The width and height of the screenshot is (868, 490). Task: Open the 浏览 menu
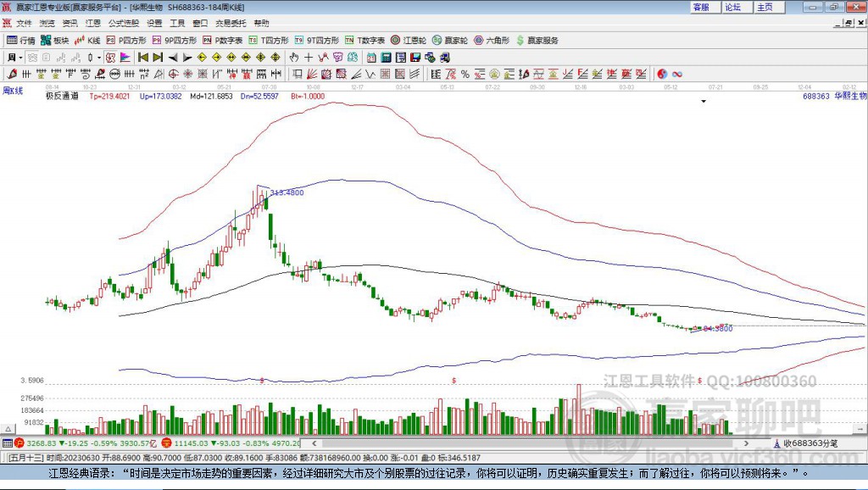point(47,23)
